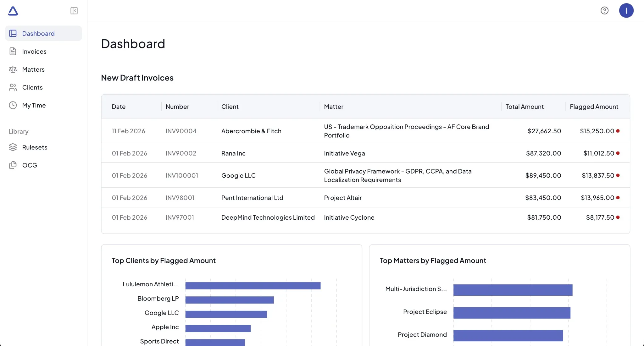Open the user profile avatar
This screenshot has height=346, width=644.
click(626, 11)
